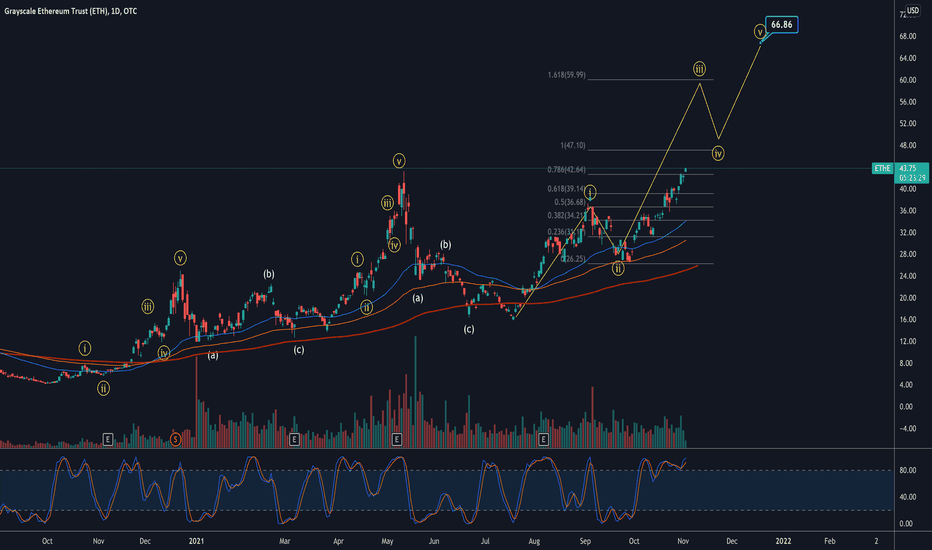Select the 1.618(59.99) Fibonacci level label
Image resolution: width=932 pixels, height=550 pixels.
[x=566, y=75]
